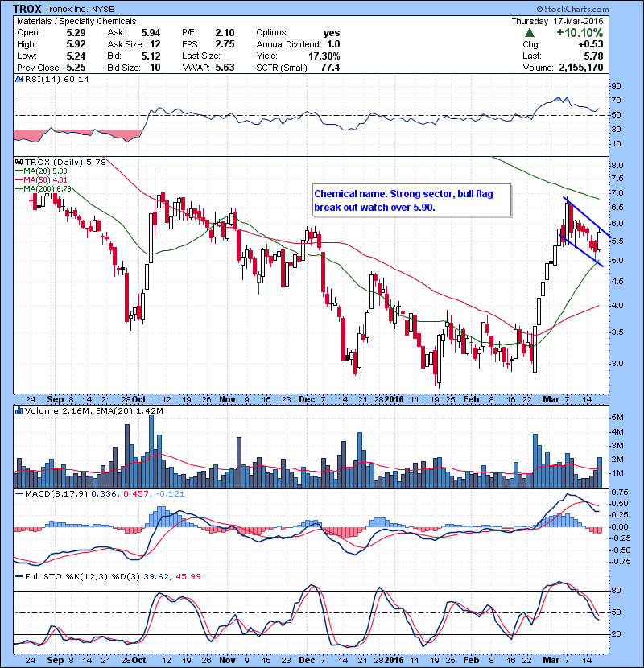Click the MA(20) 5.03 legend entry
Screen dimensions: 644x668
click(x=45, y=171)
